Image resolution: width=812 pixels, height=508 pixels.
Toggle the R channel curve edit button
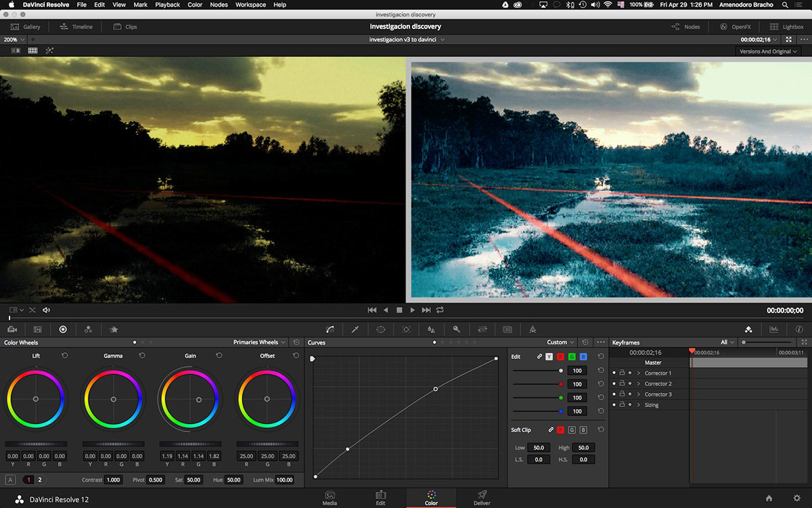(560, 356)
